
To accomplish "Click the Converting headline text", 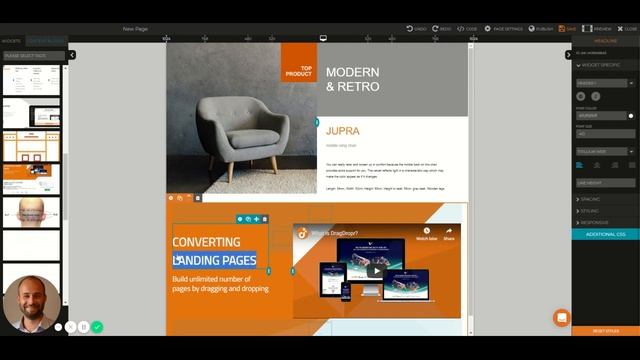I will (x=206, y=242).
